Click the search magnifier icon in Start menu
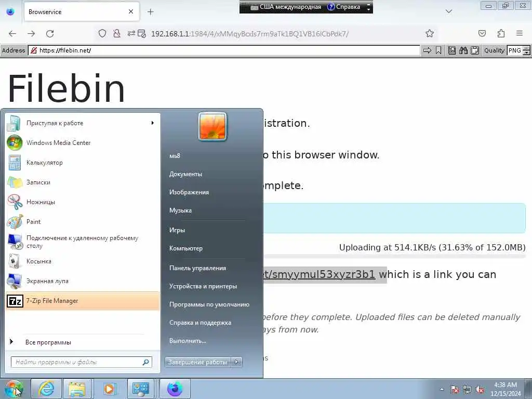The width and height of the screenshot is (532, 399). tap(146, 362)
